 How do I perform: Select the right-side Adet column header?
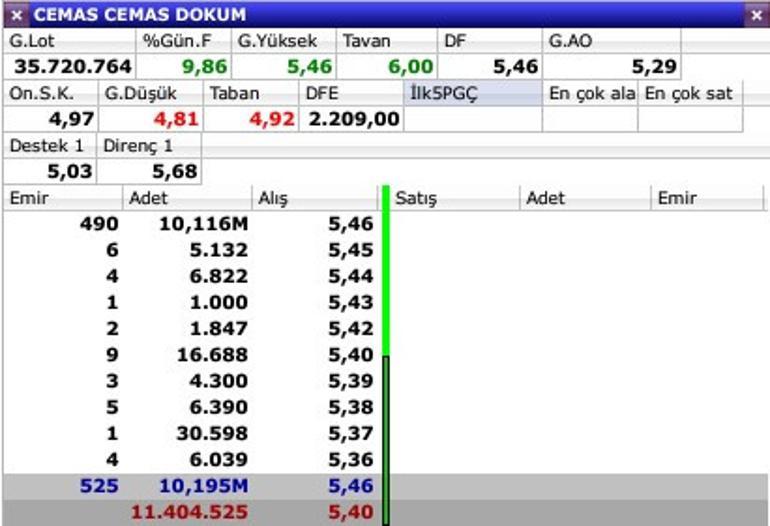point(586,198)
